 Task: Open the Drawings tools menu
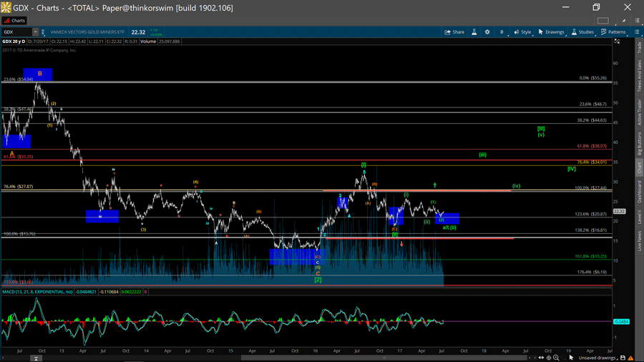552,32
